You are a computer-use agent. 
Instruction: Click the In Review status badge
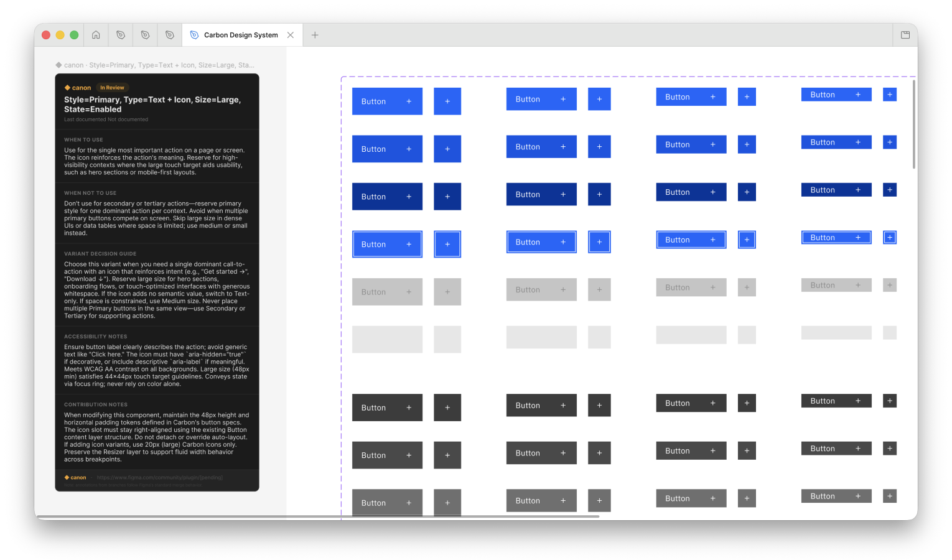[x=112, y=87]
